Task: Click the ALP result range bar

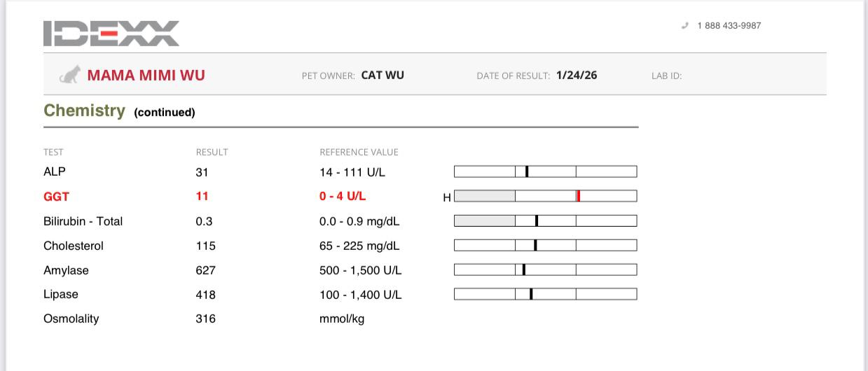Action: [x=545, y=171]
